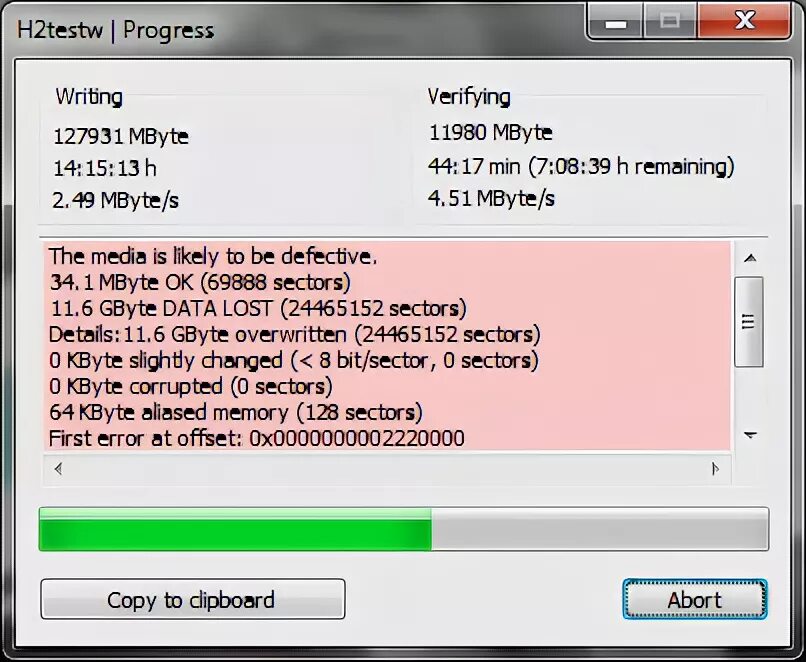Screen dimensions: 806x662
Task: Click the vertical scrollbar thumb in the log
Action: tap(749, 322)
